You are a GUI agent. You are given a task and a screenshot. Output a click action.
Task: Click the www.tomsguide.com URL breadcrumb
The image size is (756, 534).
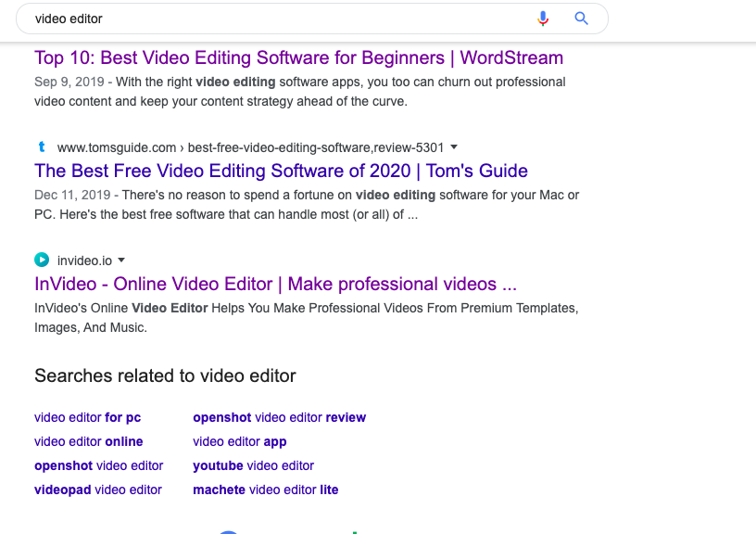[251, 147]
